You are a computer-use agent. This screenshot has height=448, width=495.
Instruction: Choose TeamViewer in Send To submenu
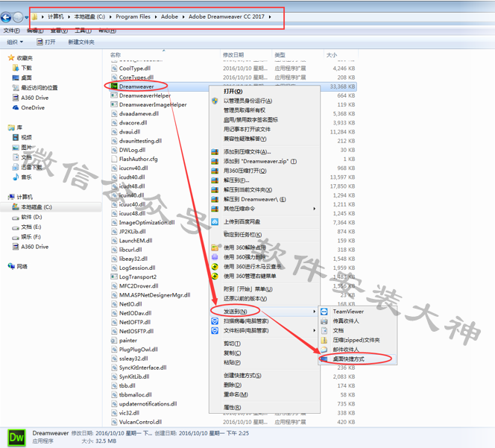click(x=348, y=312)
